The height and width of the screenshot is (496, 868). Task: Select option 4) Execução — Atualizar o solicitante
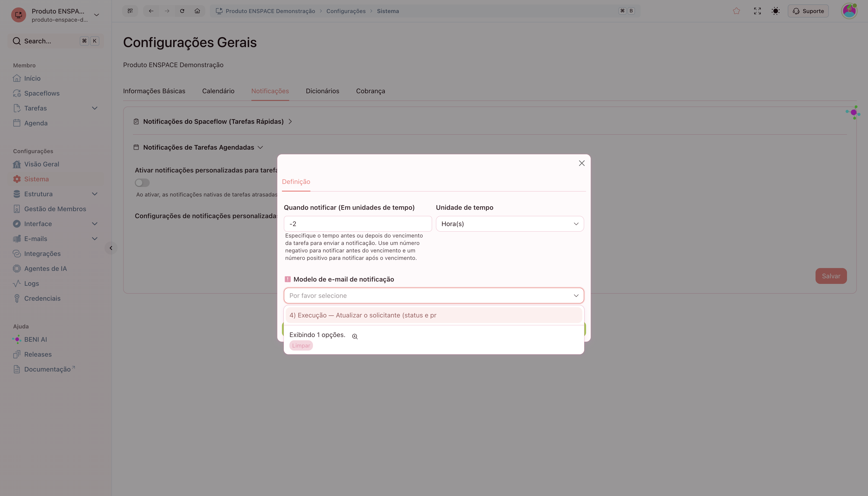pyautogui.click(x=434, y=315)
